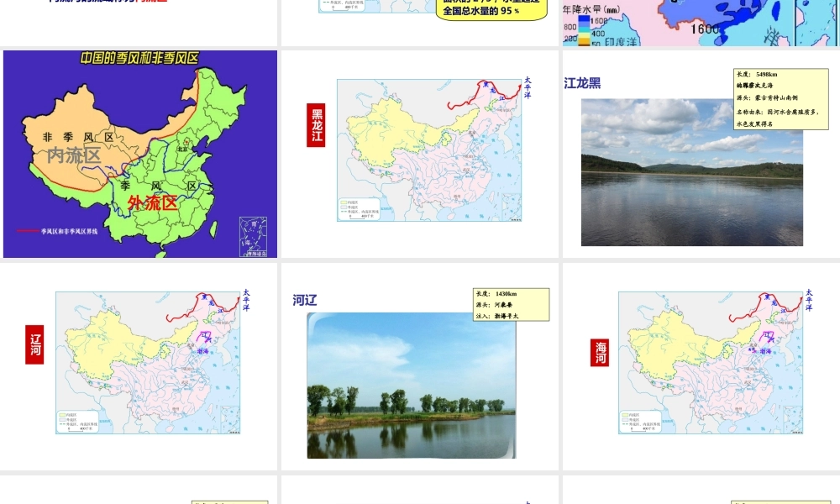Click the Liao River photo with trees
The width and height of the screenshot is (840, 504).
(x=412, y=386)
